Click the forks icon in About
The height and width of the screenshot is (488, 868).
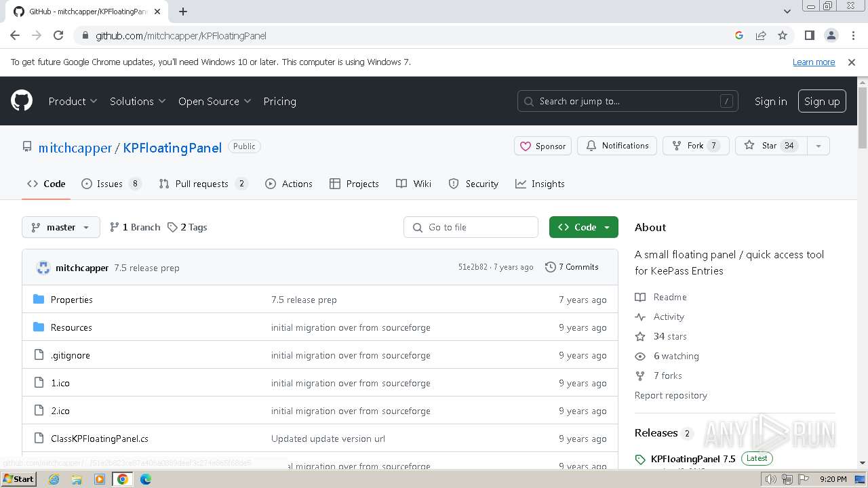[640, 375]
